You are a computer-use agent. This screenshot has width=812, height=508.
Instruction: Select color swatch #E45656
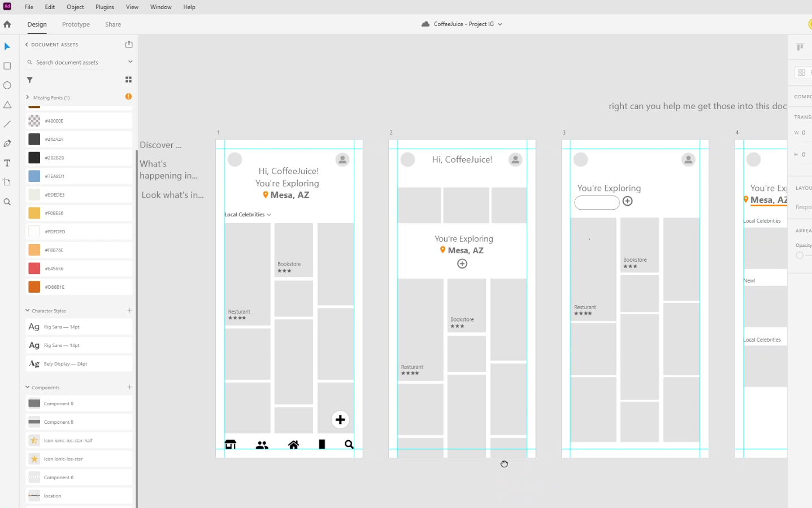tap(34, 268)
